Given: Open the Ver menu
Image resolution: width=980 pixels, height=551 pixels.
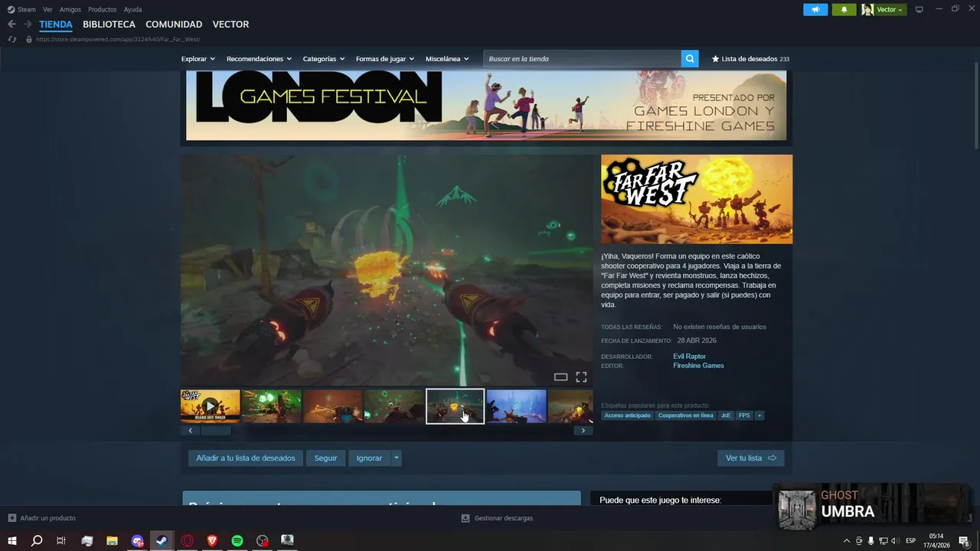Looking at the screenshot, I should [x=47, y=9].
